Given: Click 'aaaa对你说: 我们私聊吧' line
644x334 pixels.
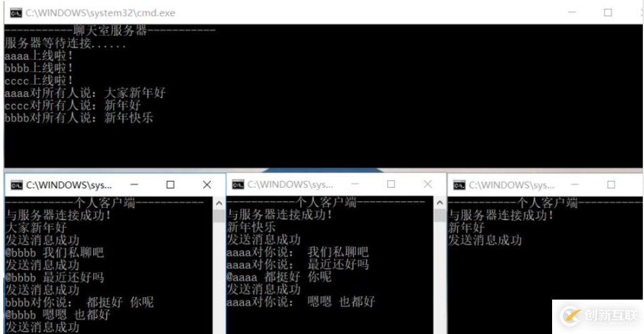Looking at the screenshot, I should tap(298, 252).
